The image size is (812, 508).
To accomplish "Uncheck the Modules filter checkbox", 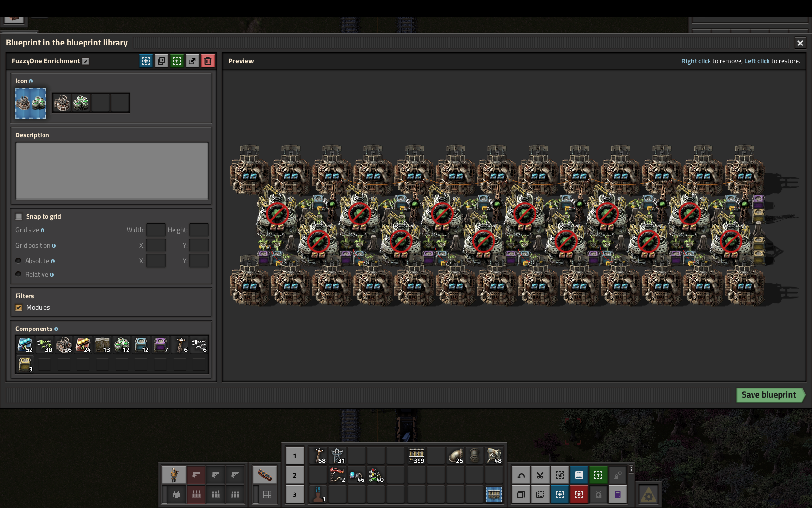I will pyautogui.click(x=19, y=307).
